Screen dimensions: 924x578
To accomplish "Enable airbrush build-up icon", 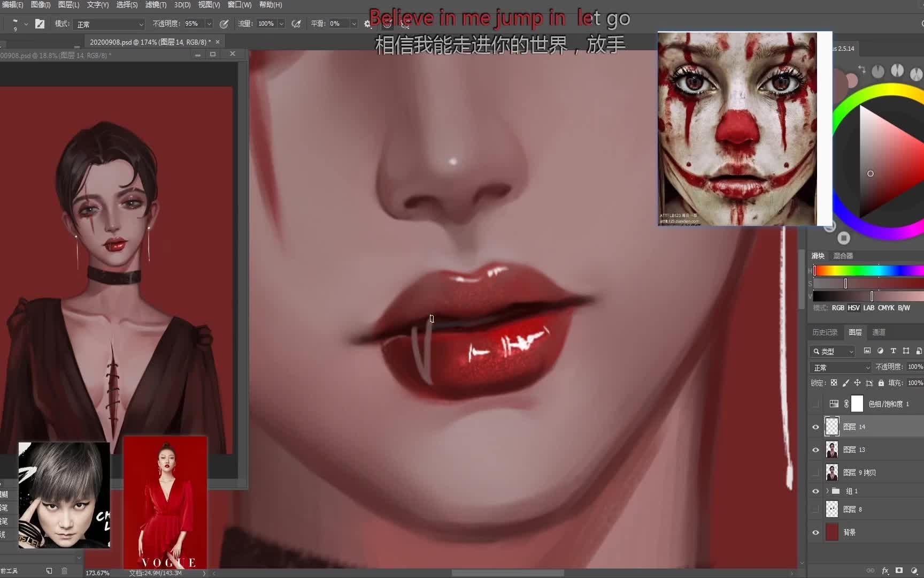I will [296, 24].
